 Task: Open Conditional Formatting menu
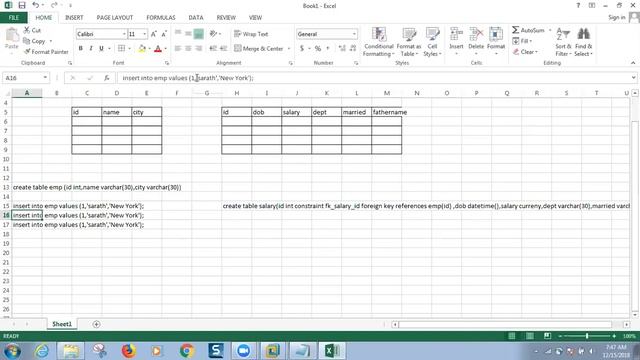pos(379,42)
